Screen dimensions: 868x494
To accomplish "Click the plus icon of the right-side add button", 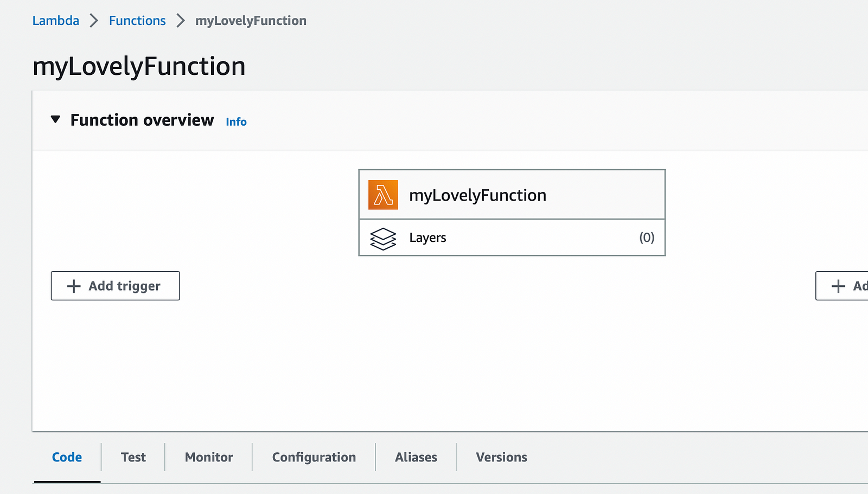I will 838,286.
